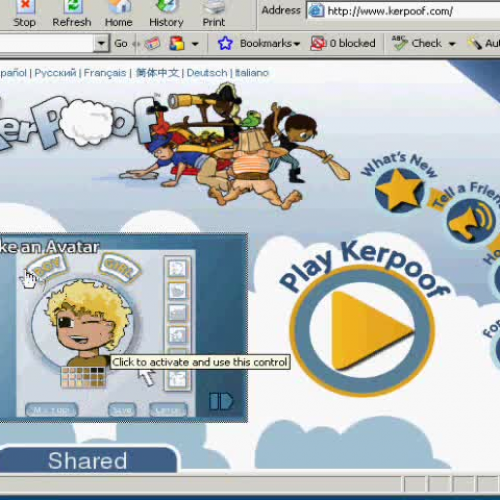Open the What's New star icon
Screen dimensions: 500x500
399,191
